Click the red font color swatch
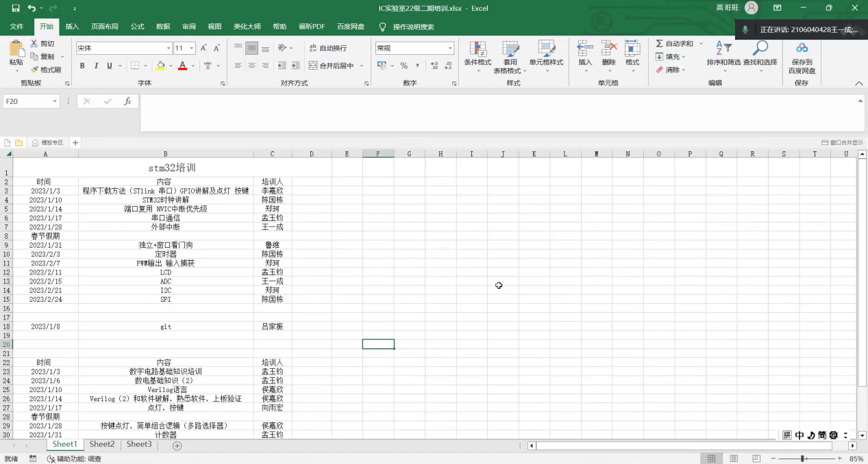 coord(182,66)
